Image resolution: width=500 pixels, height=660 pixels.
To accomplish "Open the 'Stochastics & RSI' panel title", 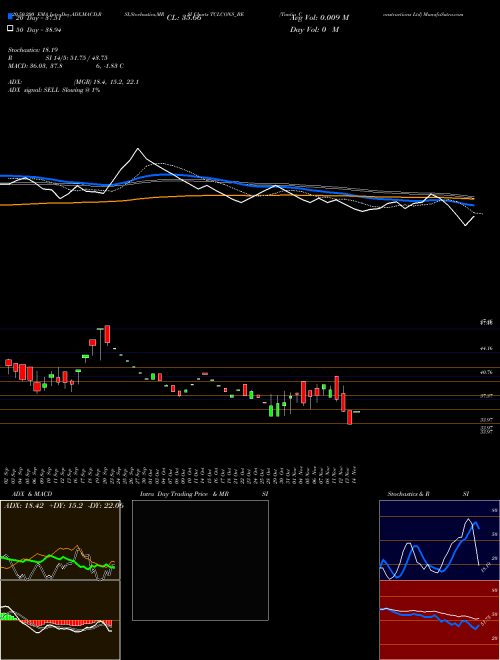I will (x=428, y=494).
